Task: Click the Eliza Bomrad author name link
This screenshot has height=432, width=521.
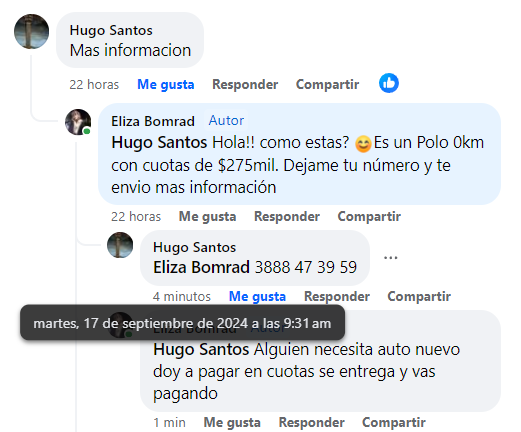Action: 153,121
